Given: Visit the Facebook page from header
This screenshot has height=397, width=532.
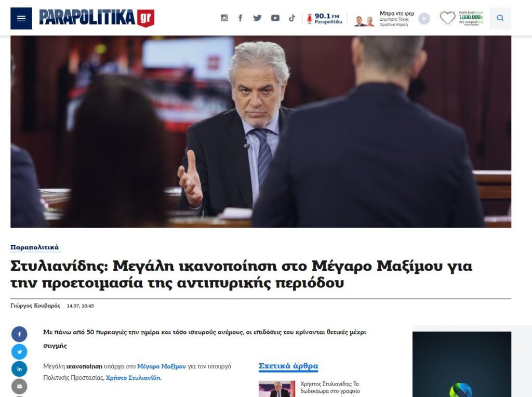Looking at the screenshot, I should (x=240, y=18).
